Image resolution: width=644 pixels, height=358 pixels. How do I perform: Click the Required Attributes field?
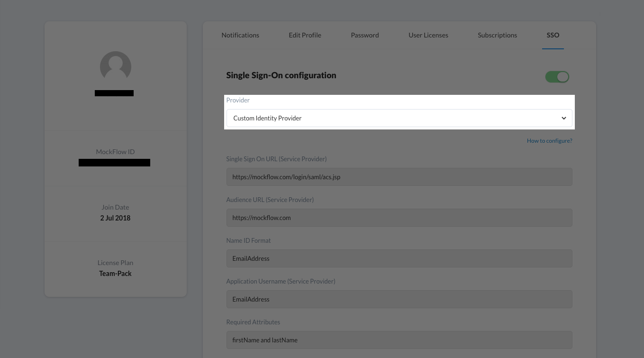pyautogui.click(x=399, y=340)
